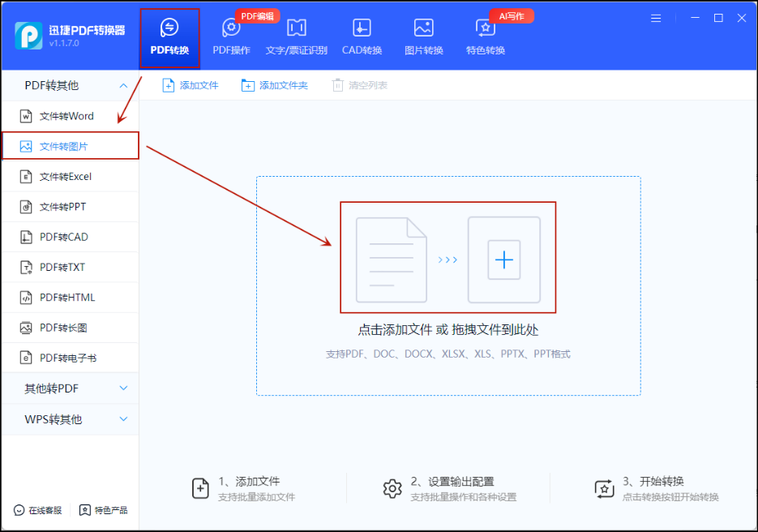
Task: Click 点击添加文件 或 拖拽文件到此处 text
Action: pos(448,330)
